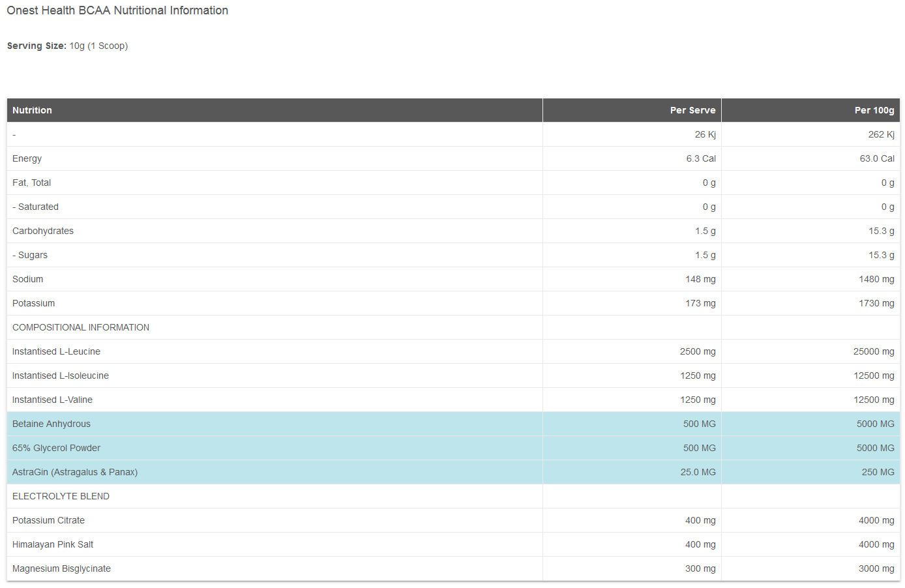Viewport: 905px width, 588px height.
Task: Select the '148 mg' sodium value
Action: coord(700,279)
